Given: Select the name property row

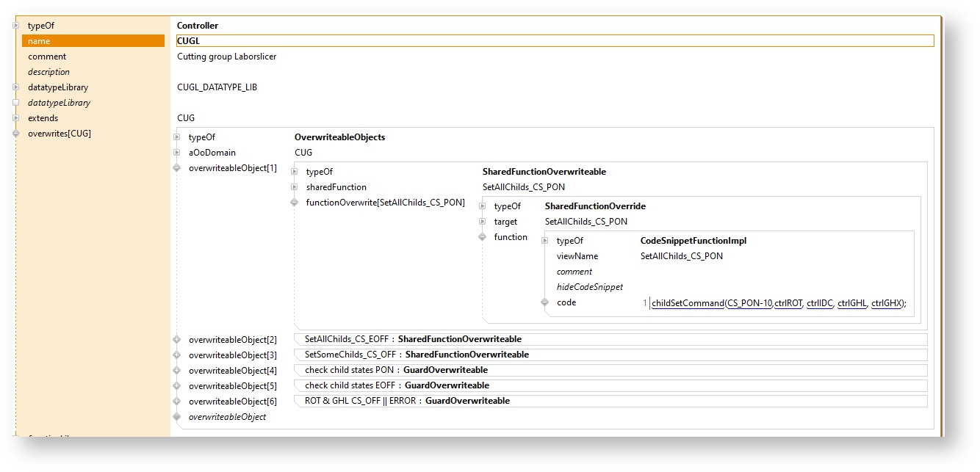Looking at the screenshot, I should coord(93,41).
